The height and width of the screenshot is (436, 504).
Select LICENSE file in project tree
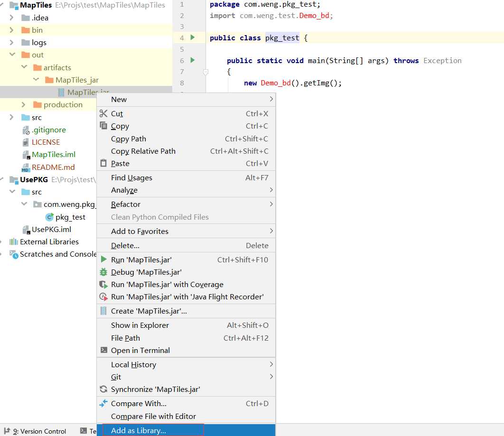[46, 142]
